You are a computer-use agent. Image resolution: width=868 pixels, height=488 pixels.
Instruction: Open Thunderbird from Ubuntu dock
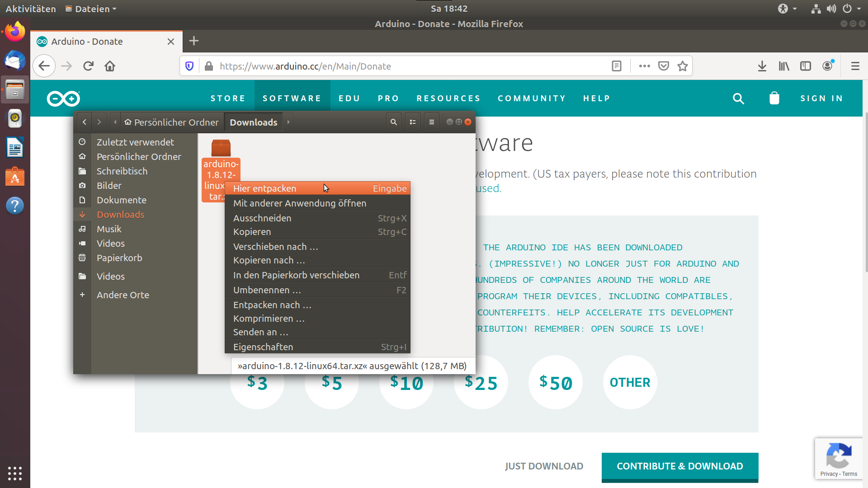tap(15, 61)
